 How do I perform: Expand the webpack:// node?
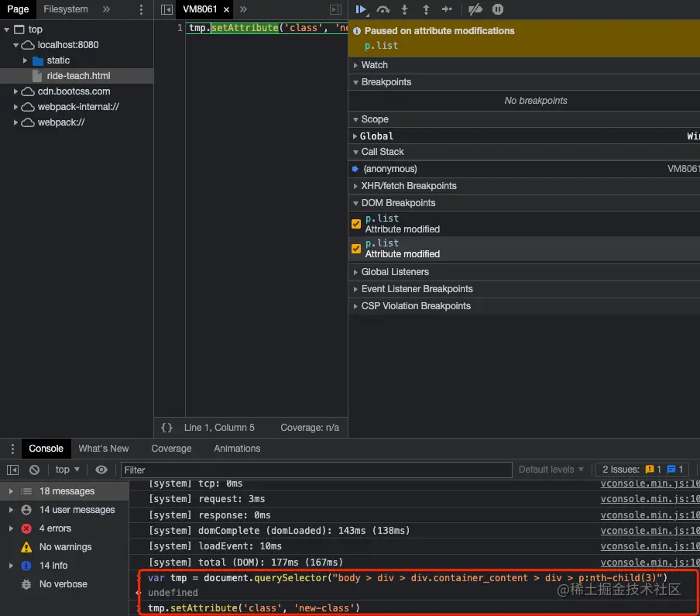click(16, 122)
